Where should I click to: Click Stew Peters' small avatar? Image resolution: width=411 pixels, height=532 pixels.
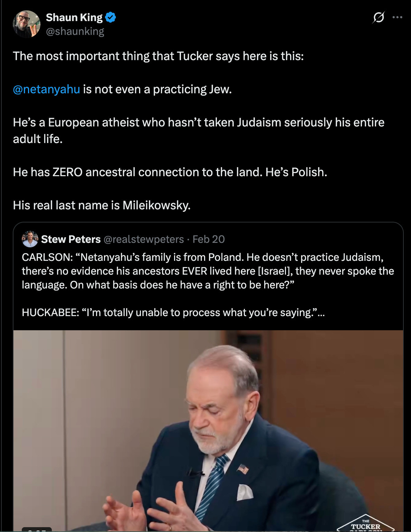[30, 239]
